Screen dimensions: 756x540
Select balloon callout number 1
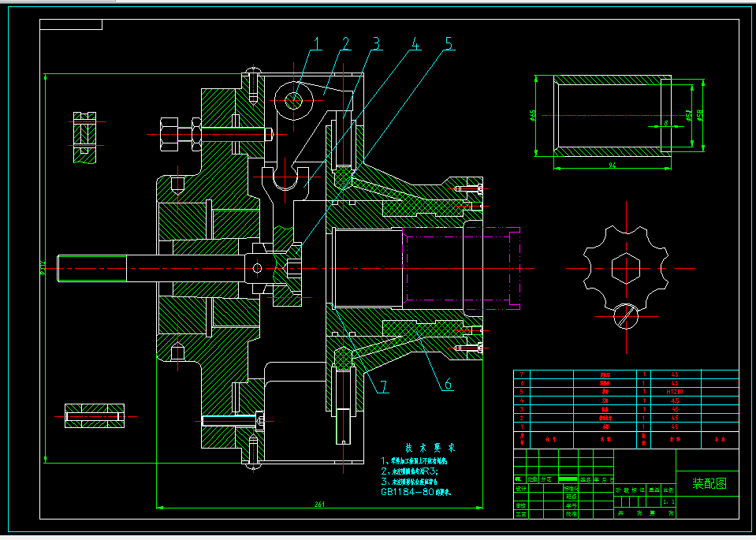316,43
